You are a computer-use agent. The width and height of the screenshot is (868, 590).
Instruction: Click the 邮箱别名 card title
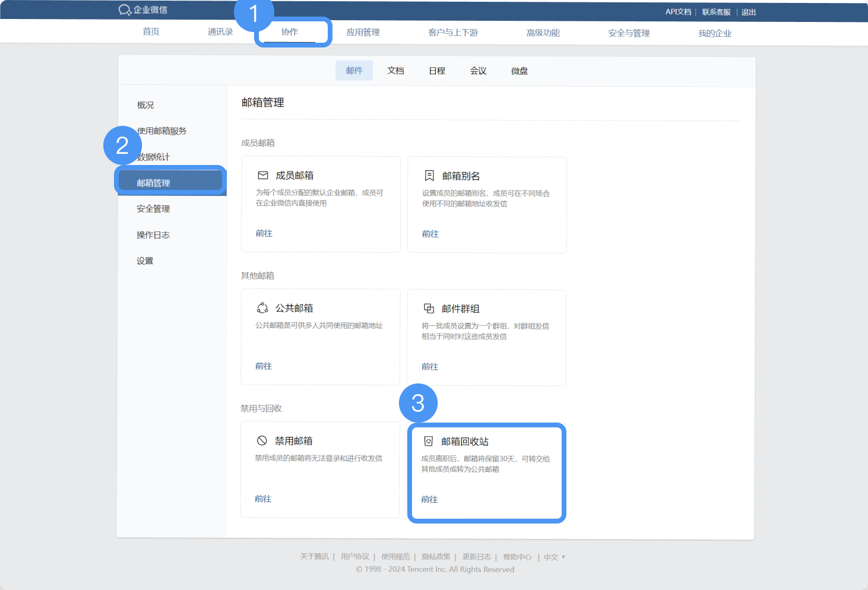(x=461, y=176)
